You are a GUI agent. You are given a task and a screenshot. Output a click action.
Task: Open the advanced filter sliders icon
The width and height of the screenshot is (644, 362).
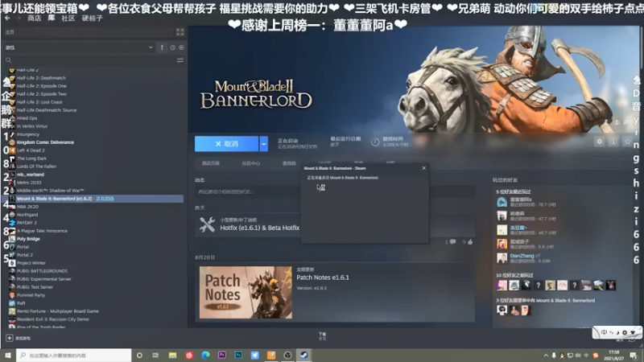coord(180,60)
